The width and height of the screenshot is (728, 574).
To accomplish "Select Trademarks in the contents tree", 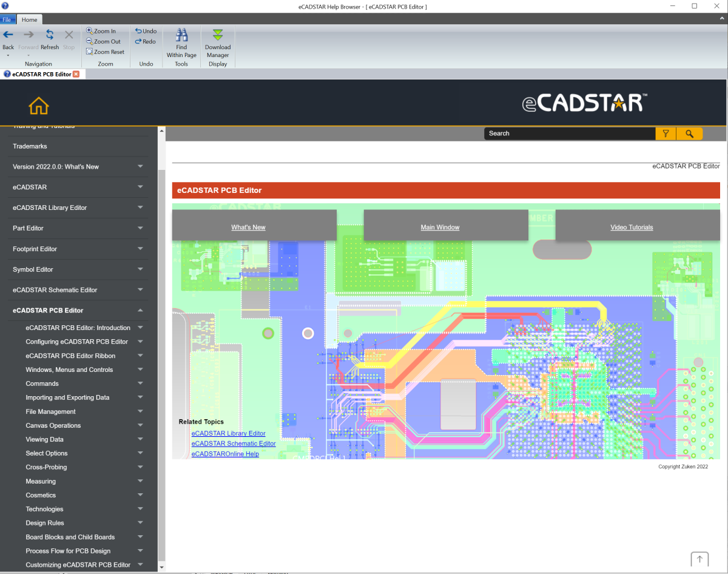I will 30,146.
